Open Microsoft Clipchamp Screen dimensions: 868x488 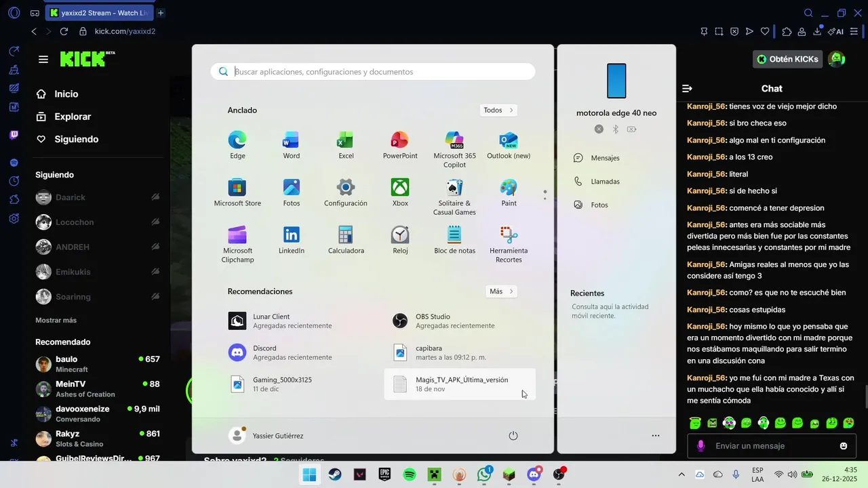[237, 245]
